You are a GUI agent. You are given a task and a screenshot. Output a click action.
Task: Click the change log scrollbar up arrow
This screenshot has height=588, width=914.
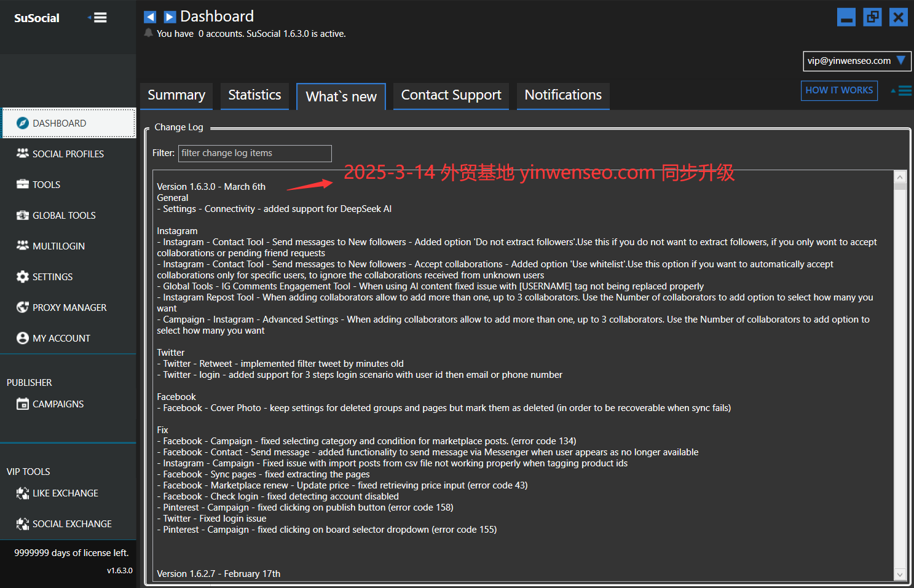coord(900,177)
